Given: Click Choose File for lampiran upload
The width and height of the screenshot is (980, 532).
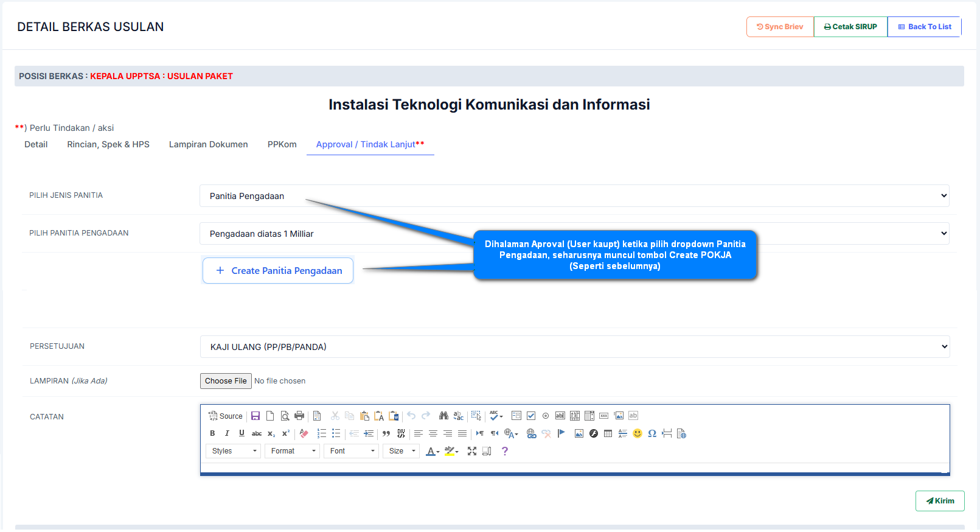Looking at the screenshot, I should (x=226, y=381).
